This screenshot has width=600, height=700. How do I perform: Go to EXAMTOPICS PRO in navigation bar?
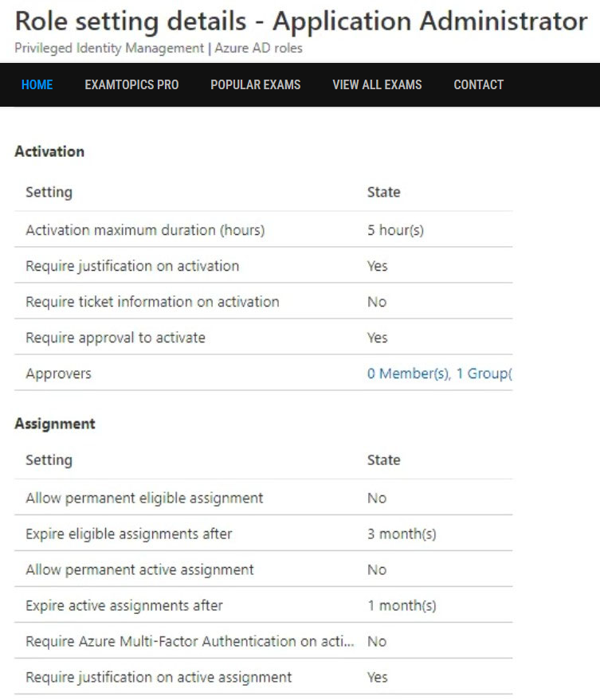131,85
